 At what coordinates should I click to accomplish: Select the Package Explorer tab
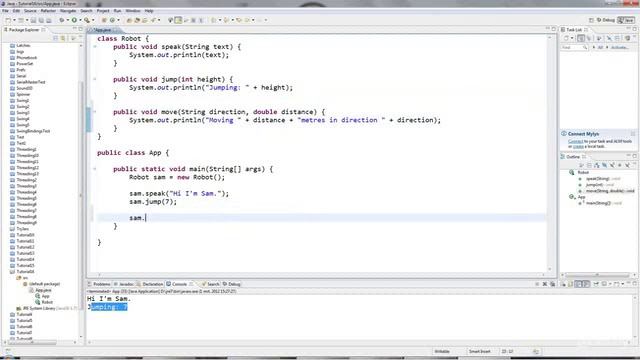pyautogui.click(x=24, y=30)
